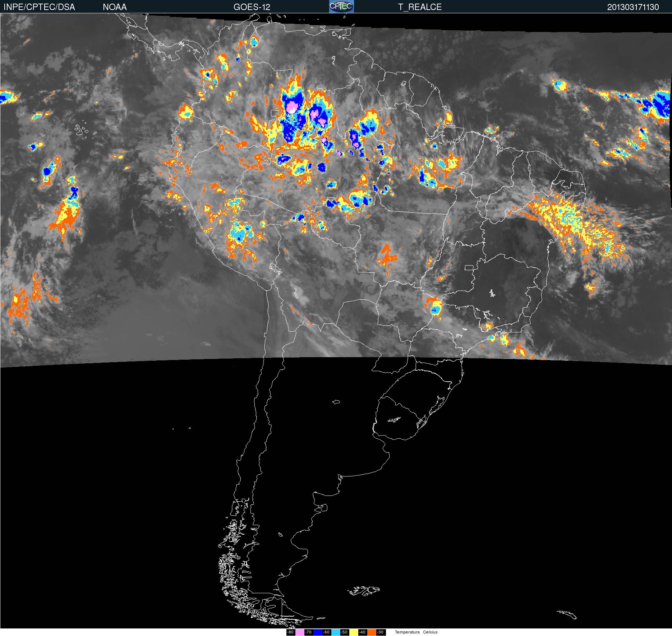Image resolution: width=672 pixels, height=636 pixels.
Task: Click the NOAA label in header
Action: click(x=115, y=7)
